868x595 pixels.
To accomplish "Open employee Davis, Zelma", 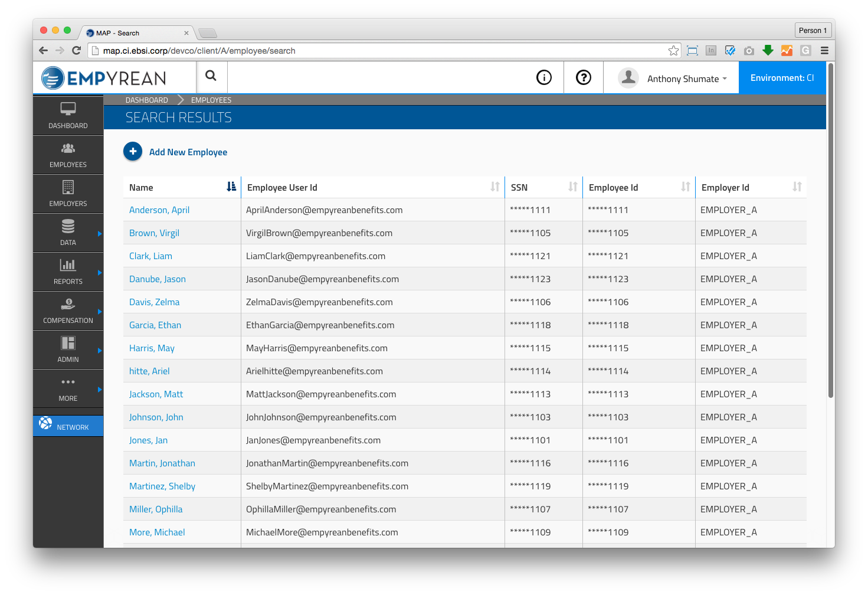I will pos(154,302).
